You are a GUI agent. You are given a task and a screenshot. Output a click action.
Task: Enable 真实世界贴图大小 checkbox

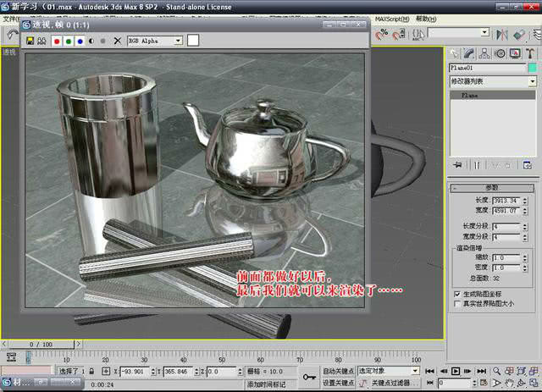(457, 304)
